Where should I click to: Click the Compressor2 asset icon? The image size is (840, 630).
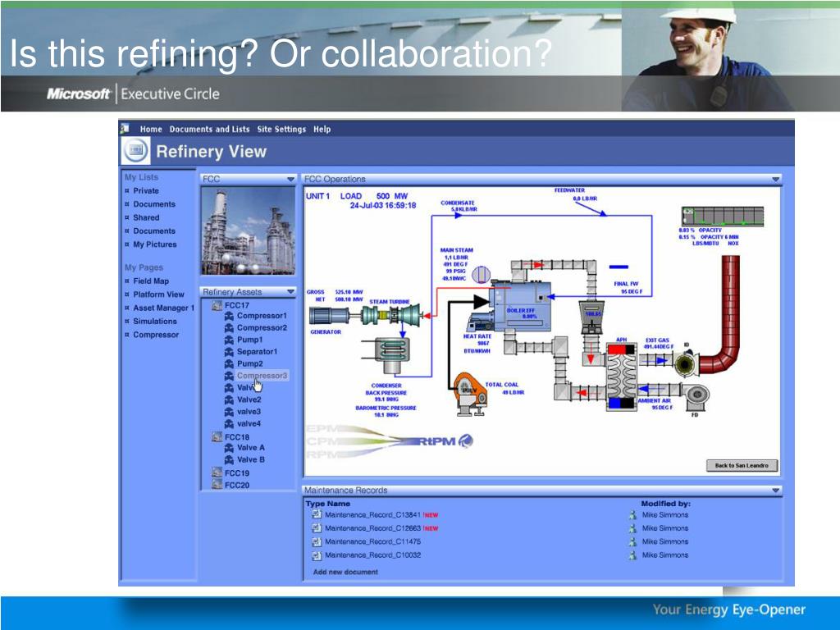229,328
